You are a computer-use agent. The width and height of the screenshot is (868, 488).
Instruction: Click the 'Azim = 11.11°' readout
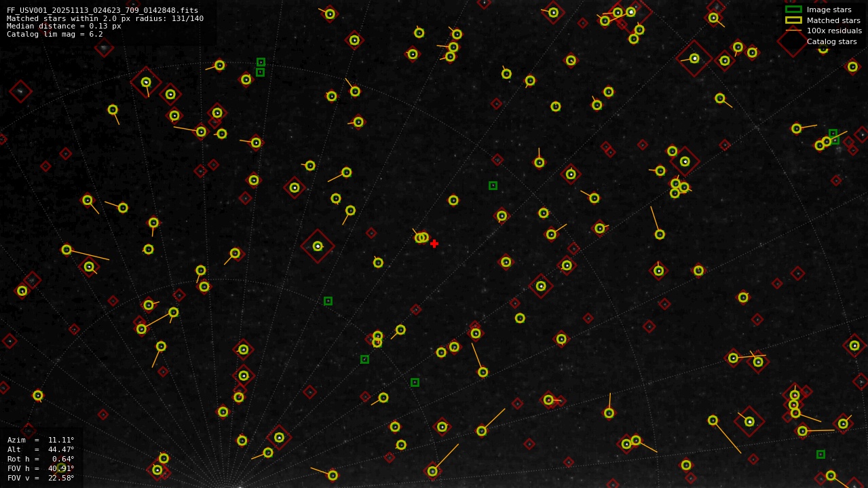(41, 440)
